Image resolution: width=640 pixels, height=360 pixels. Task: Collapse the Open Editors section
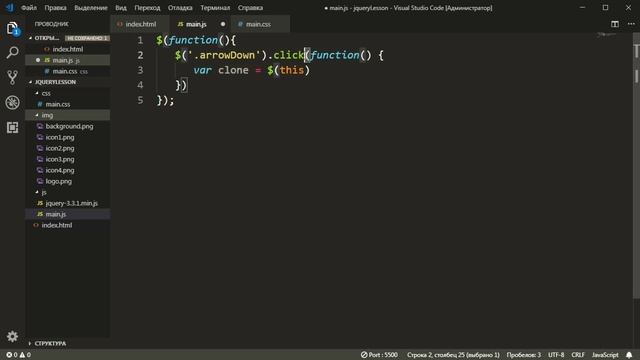pyautogui.click(x=47, y=38)
